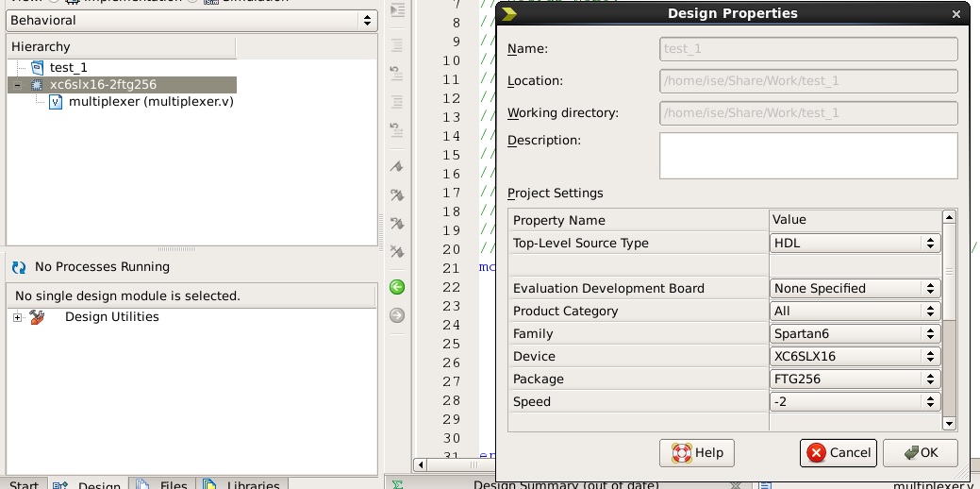This screenshot has height=489, width=980.
Task: Click the grey forward arrow icon
Action: pyautogui.click(x=397, y=315)
